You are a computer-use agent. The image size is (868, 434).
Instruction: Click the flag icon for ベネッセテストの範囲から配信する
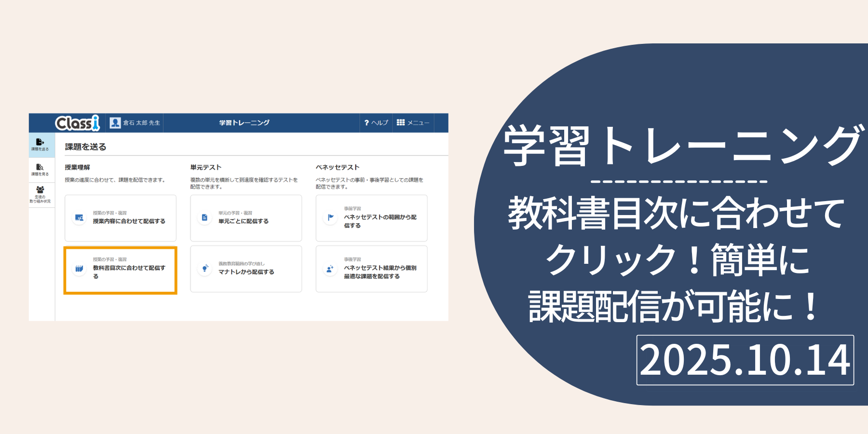pos(330,217)
